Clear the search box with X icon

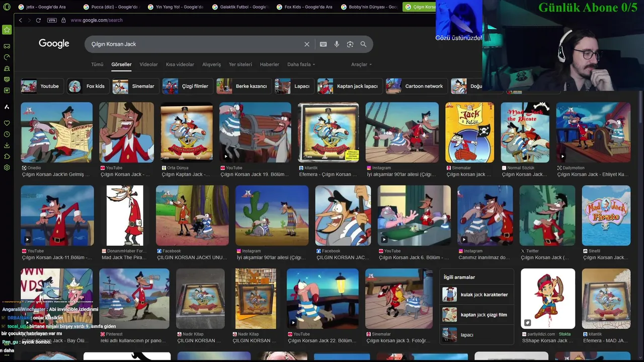[306, 44]
